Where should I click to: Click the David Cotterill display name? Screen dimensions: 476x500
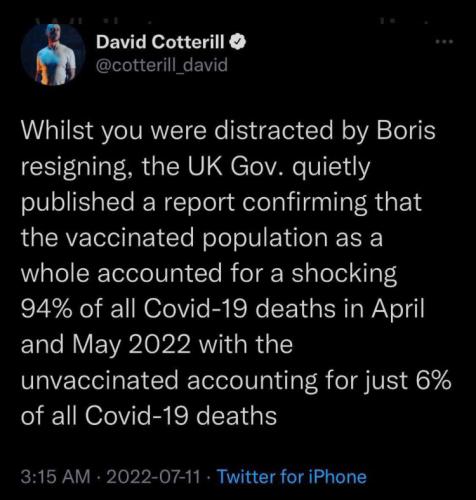tap(160, 42)
